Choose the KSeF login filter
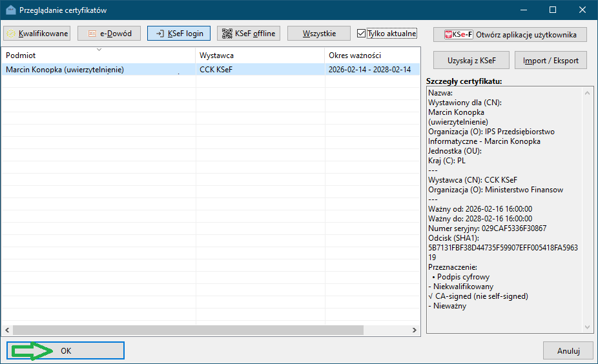598x364 pixels. point(179,34)
